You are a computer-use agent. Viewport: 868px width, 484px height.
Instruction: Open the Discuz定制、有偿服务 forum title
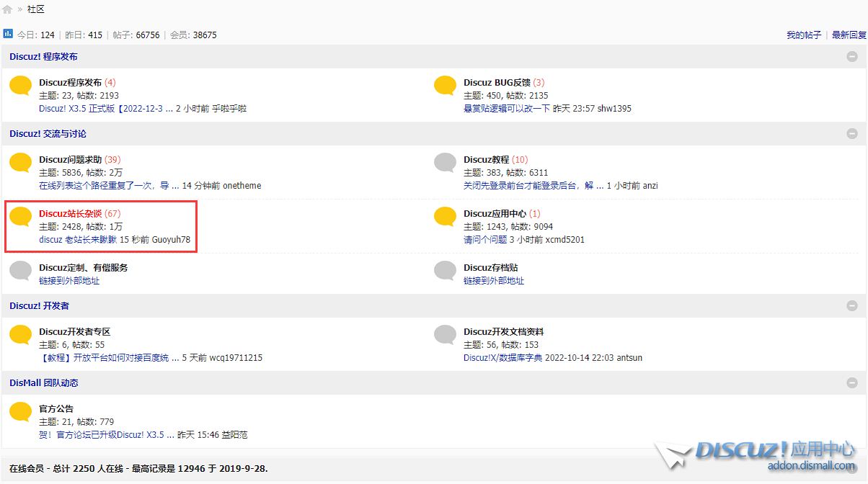pos(84,268)
